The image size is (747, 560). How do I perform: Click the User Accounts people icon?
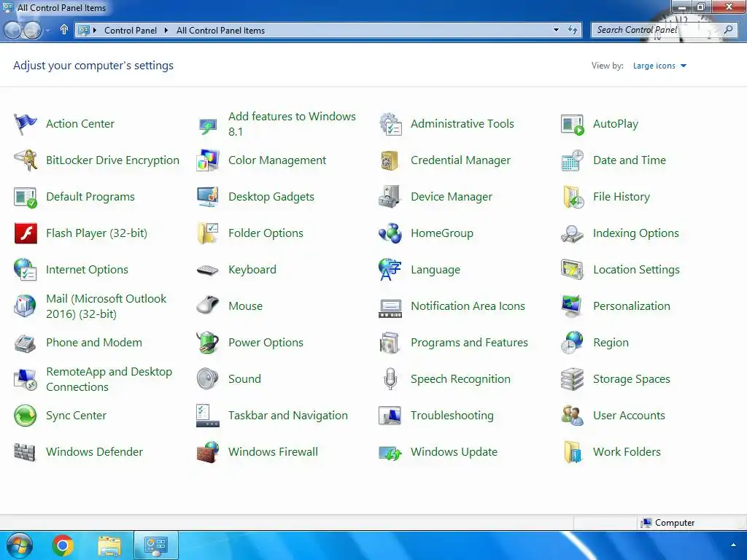pos(572,416)
